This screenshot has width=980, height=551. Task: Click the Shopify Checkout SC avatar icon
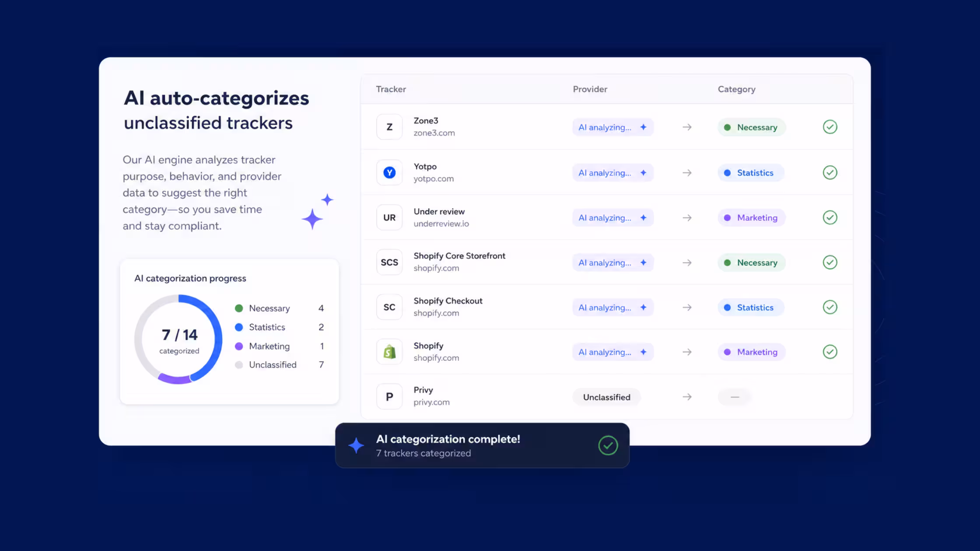click(x=389, y=307)
